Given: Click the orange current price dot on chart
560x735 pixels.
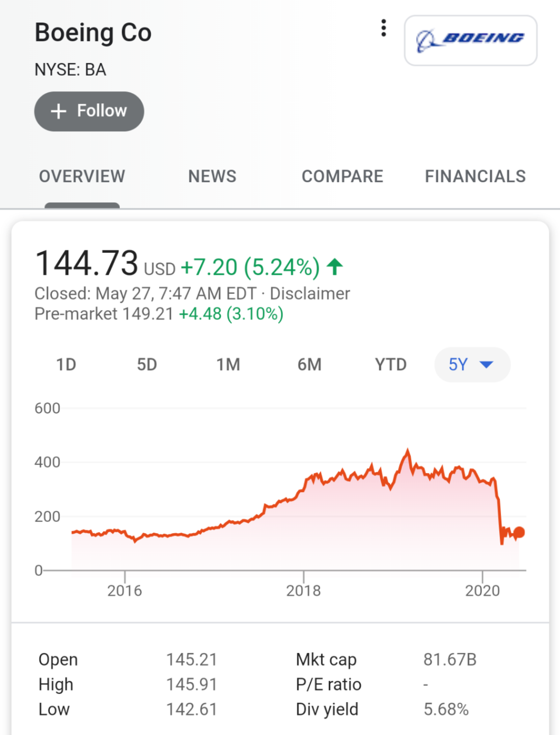Looking at the screenshot, I should [519, 532].
